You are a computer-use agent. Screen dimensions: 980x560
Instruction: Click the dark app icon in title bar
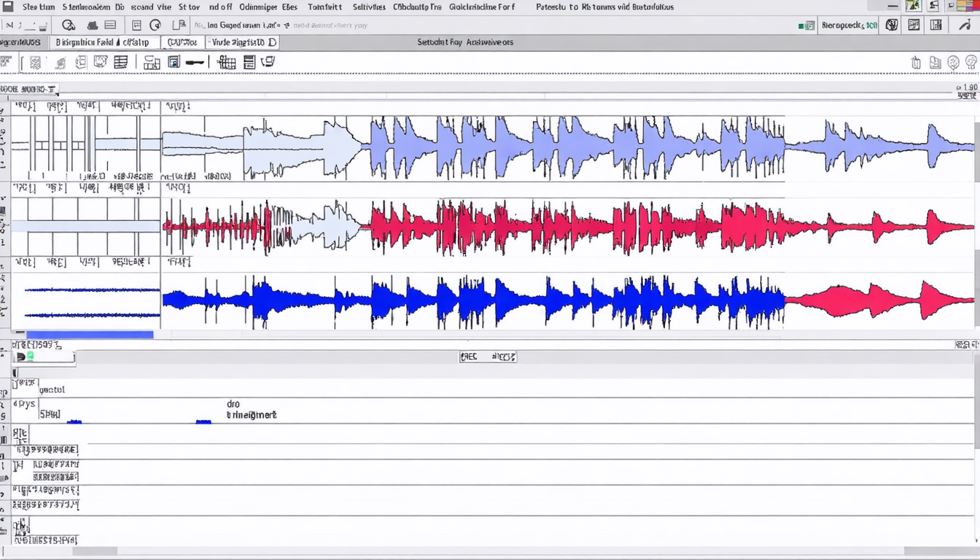pyautogui.click(x=8, y=6)
